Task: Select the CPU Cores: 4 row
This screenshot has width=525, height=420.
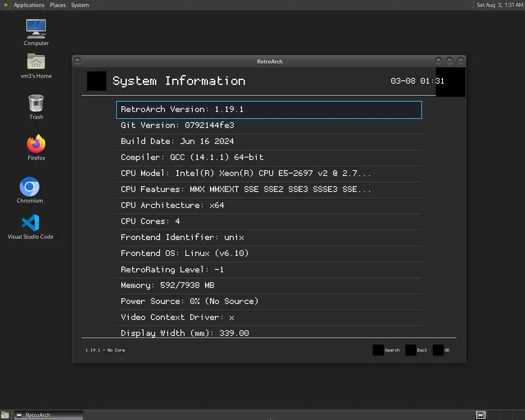Action: coord(269,221)
